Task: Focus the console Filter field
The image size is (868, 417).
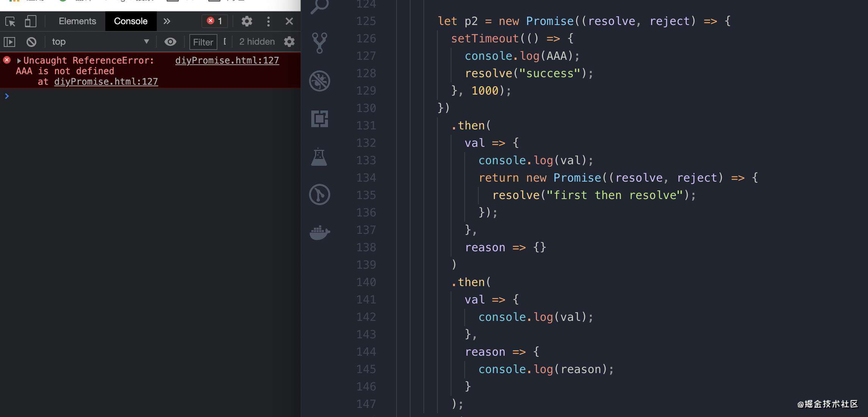Action: (x=203, y=42)
